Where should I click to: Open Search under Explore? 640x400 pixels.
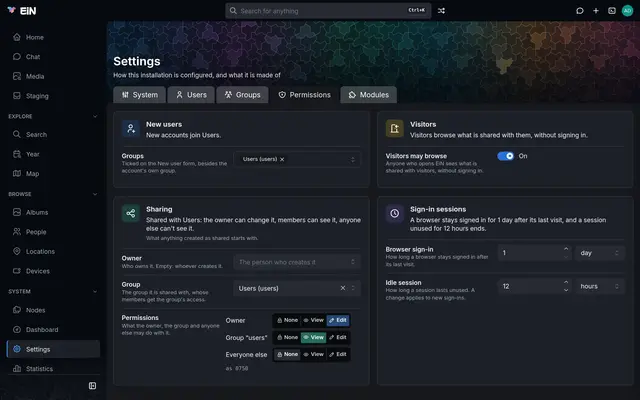[x=53, y=134]
